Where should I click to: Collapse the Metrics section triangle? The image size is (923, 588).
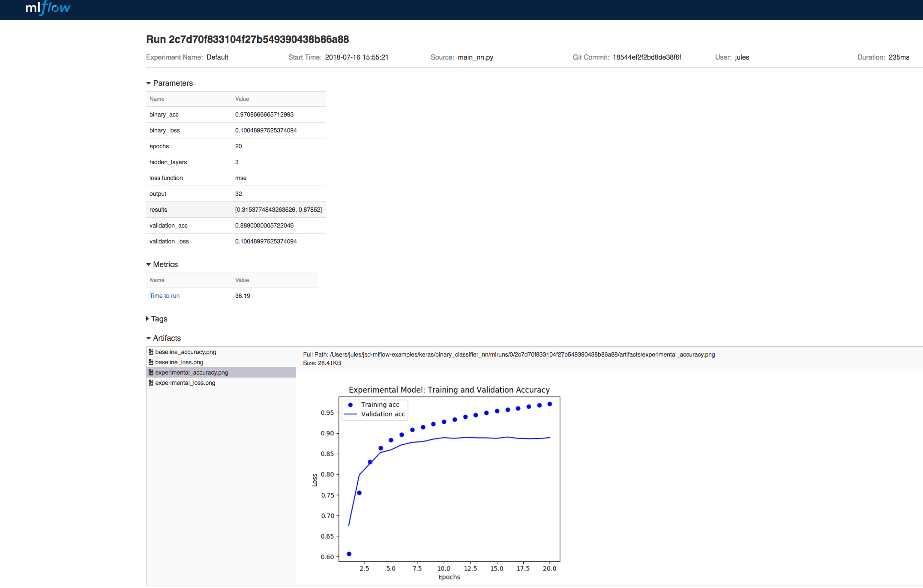(149, 264)
